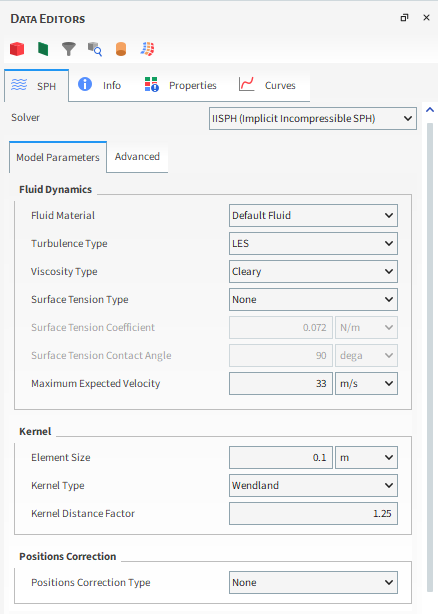Click the Turbulence Type label
438x614 pixels.
pos(69,244)
